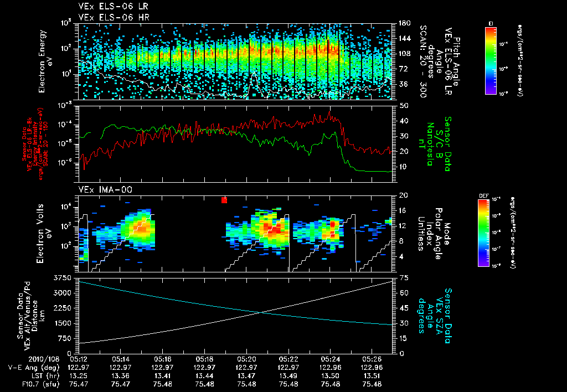
Task: Click the F10.7 value 75.47 under 05:12
Action: 79,384
